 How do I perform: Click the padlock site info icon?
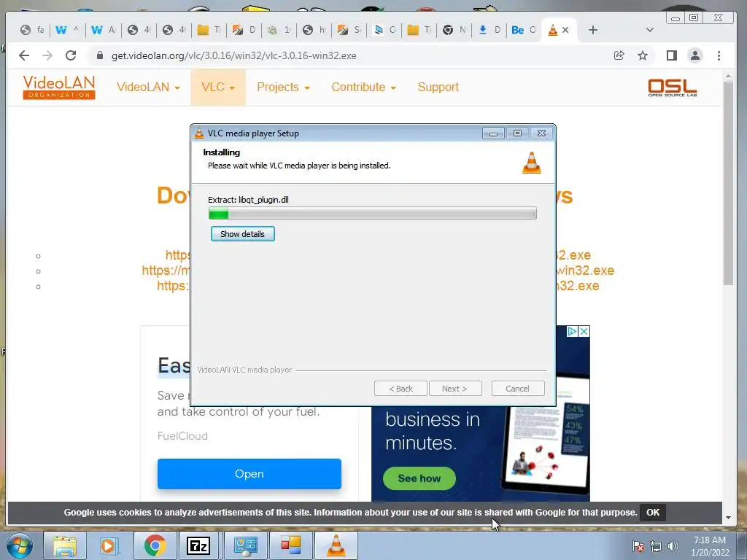click(99, 55)
